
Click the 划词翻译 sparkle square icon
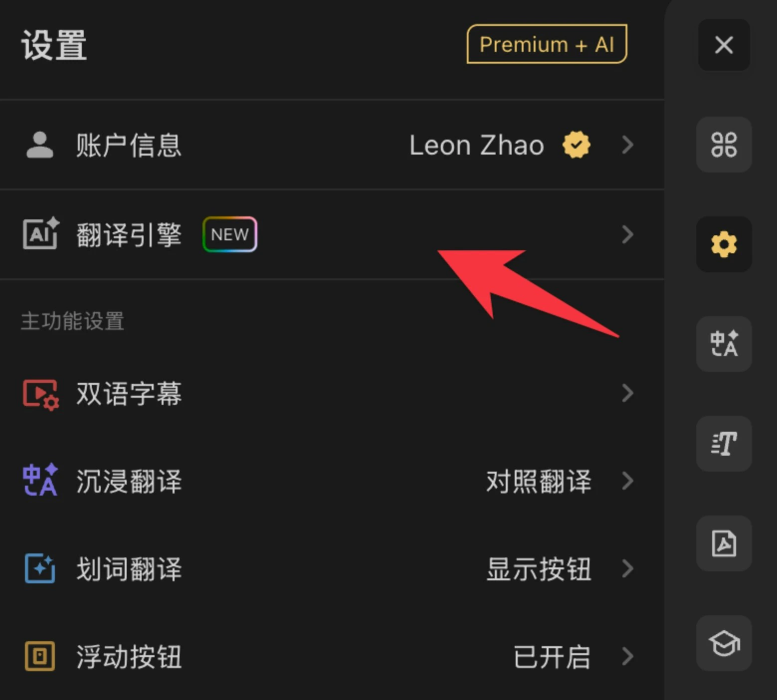40,569
